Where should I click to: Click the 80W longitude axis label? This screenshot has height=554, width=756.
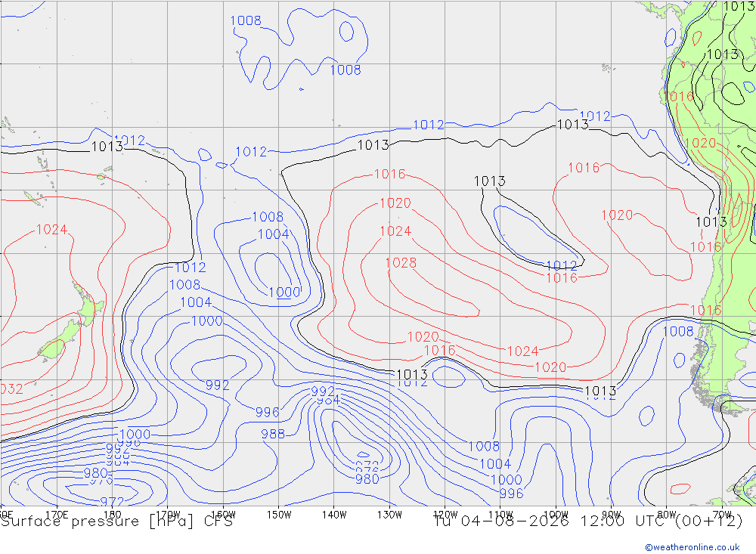click(x=667, y=515)
